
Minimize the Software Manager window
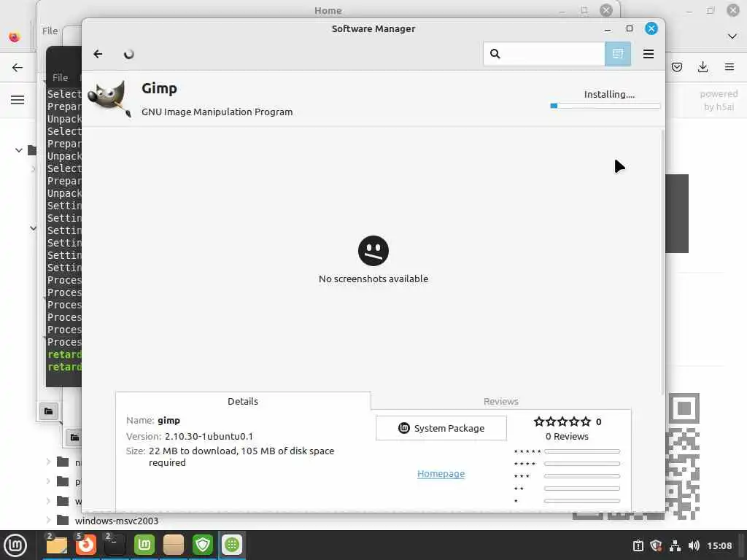click(x=608, y=29)
